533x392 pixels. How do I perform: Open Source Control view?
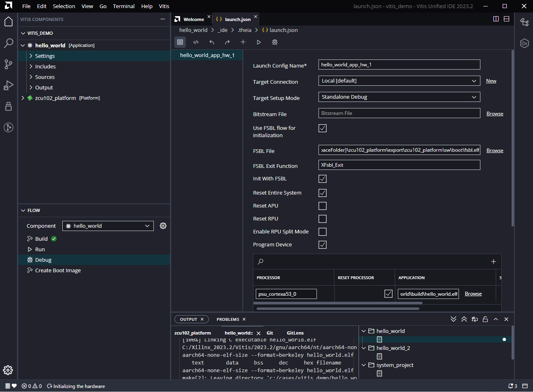click(8, 64)
